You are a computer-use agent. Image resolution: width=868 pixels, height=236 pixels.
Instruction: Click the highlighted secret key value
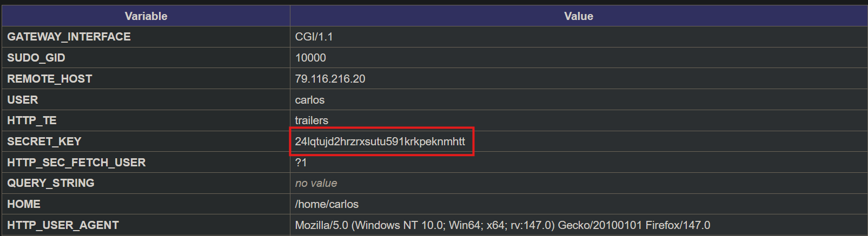click(380, 141)
